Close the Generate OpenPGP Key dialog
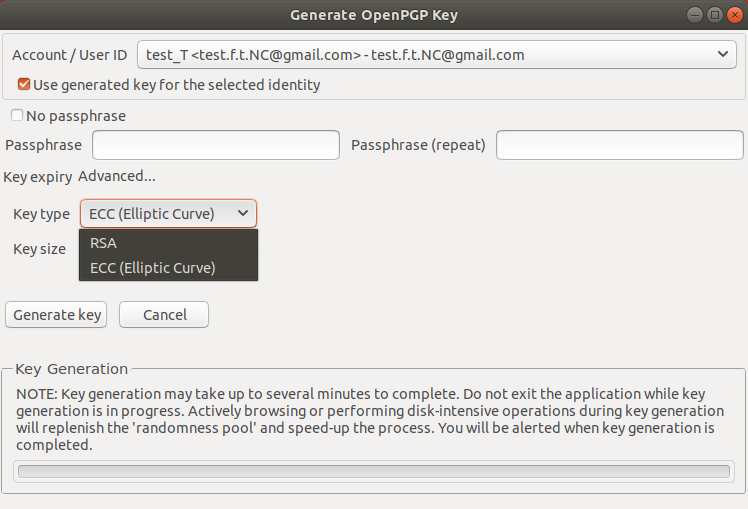Image resolution: width=748 pixels, height=509 pixels. [x=735, y=15]
